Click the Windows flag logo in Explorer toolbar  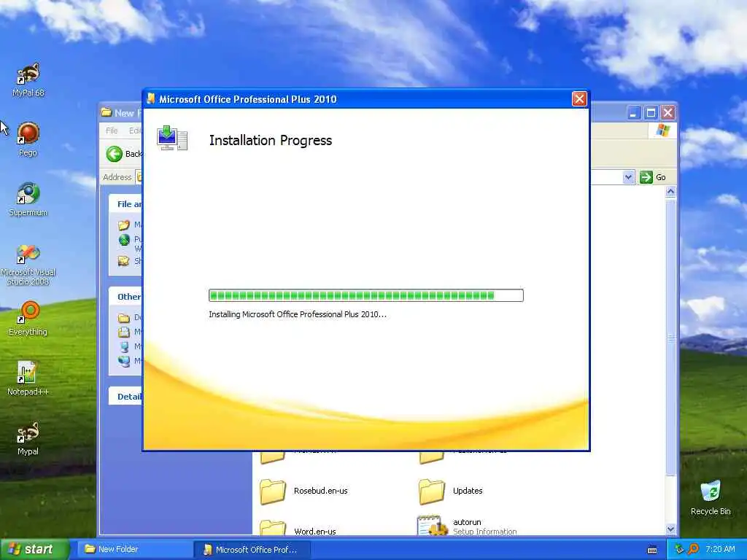coord(662,131)
